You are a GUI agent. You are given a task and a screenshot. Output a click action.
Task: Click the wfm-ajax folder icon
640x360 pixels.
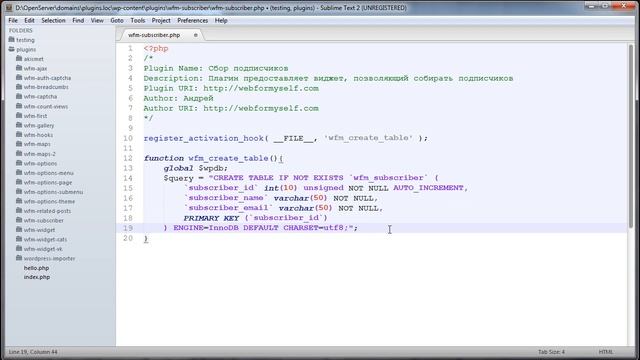coord(19,68)
